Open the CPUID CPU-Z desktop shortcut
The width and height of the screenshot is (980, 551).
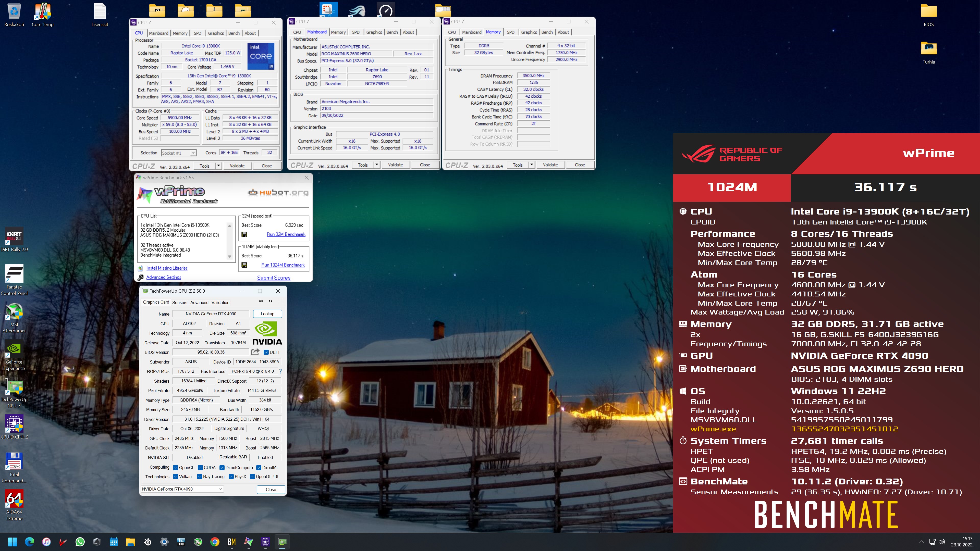click(14, 427)
